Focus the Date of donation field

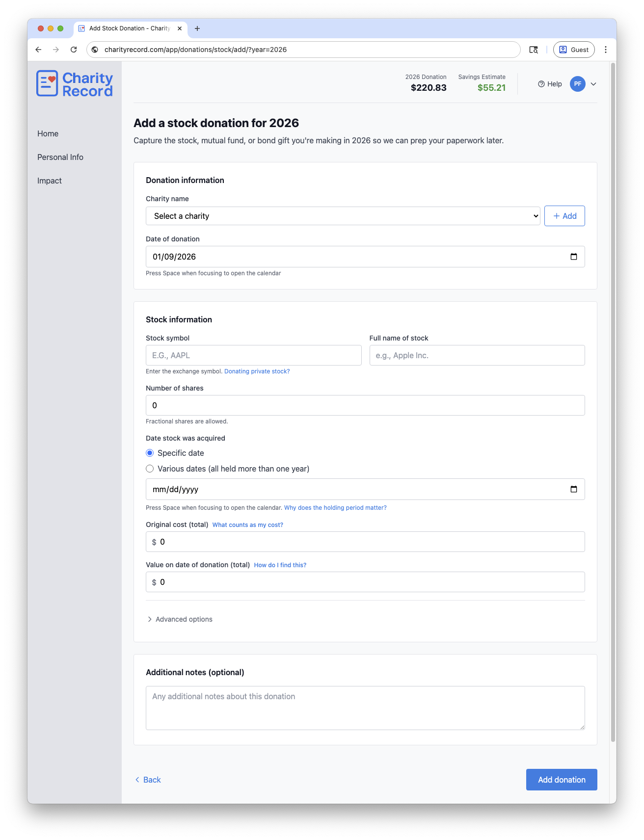[365, 257]
